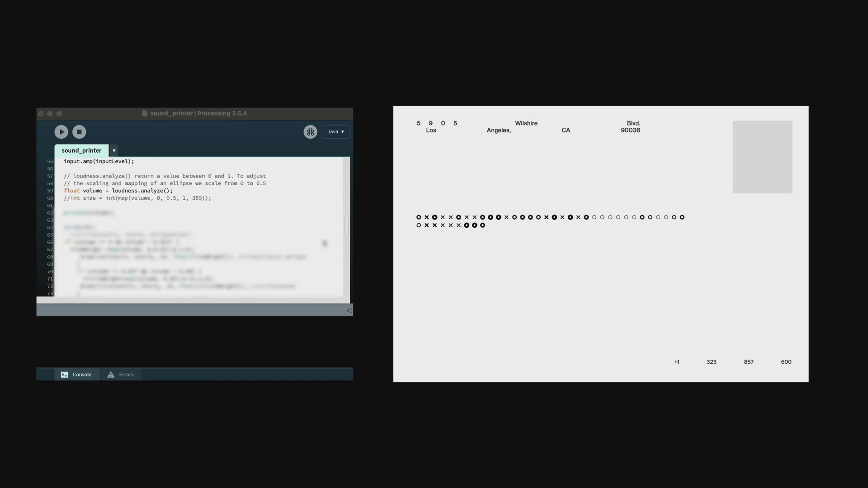Stop the running sketch
This screenshot has width=868, height=488.
(79, 132)
